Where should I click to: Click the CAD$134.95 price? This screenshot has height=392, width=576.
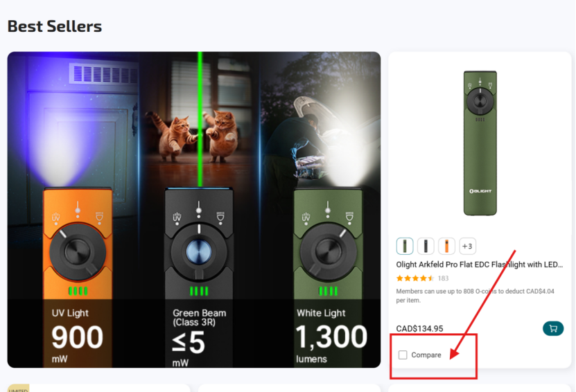(x=419, y=328)
